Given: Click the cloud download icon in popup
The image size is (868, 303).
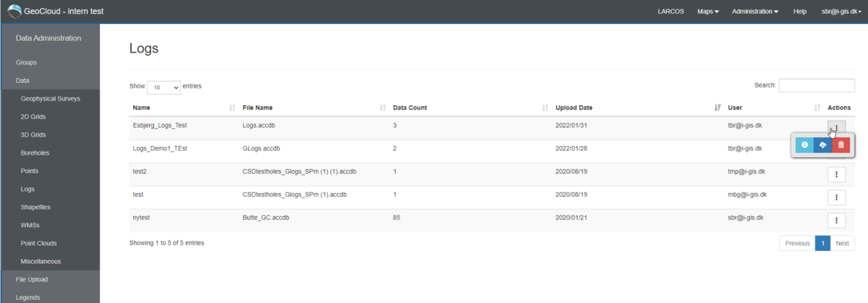Looking at the screenshot, I should 823,145.
